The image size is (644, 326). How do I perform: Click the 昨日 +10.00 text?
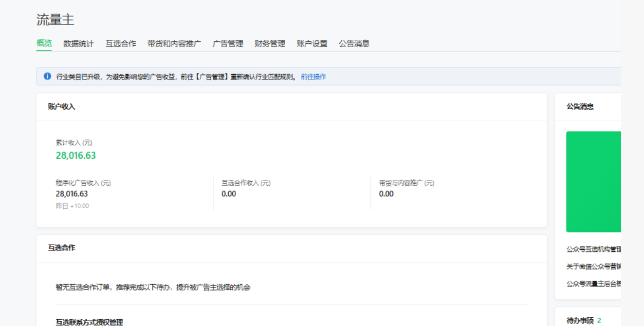(72, 206)
